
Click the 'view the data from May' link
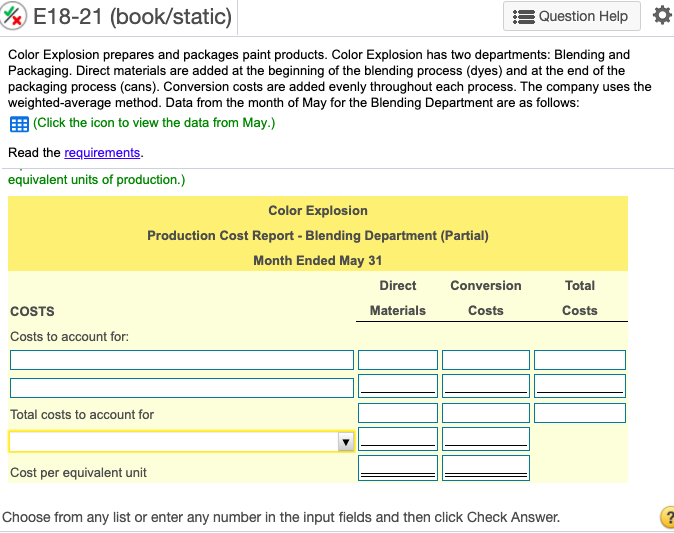point(154,123)
